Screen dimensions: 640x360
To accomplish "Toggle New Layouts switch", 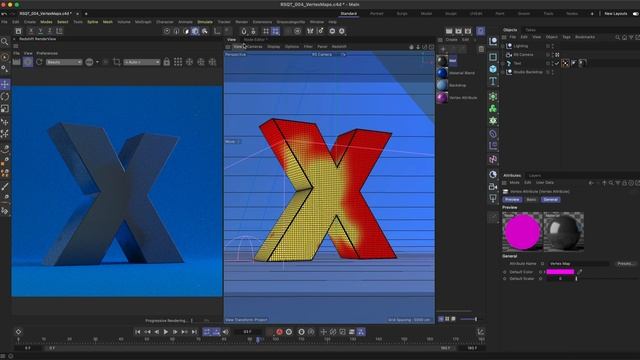I will click(635, 14).
